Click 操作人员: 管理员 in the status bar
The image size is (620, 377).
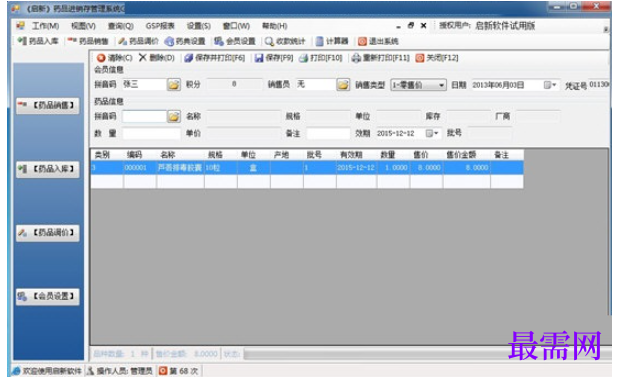point(120,371)
